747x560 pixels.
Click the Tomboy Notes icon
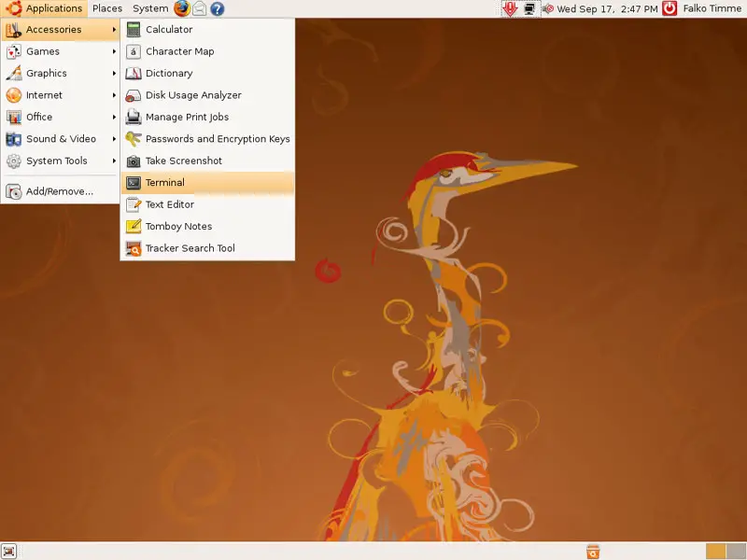click(134, 227)
